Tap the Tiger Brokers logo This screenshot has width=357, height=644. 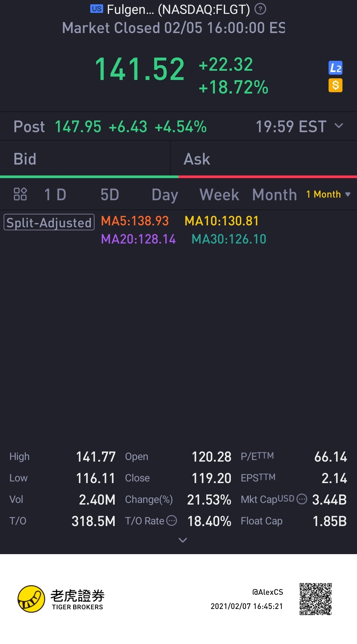tap(61, 599)
